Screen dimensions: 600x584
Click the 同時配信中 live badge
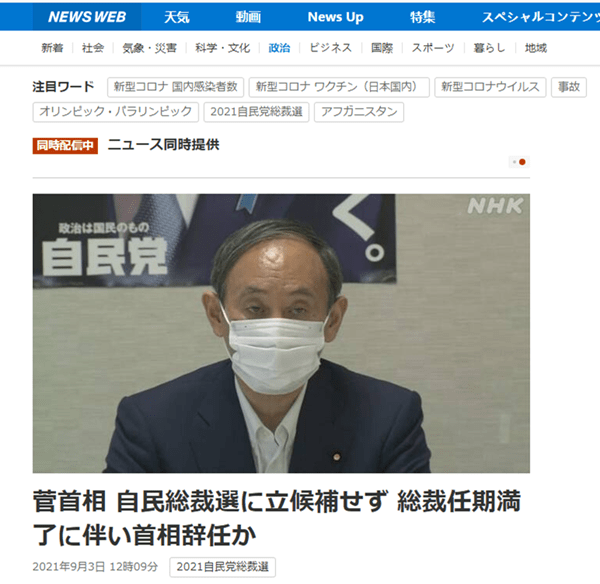tap(65, 145)
